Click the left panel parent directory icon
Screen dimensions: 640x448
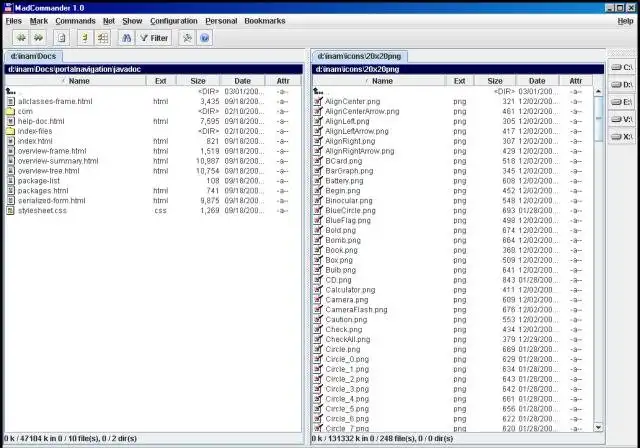pos(11,91)
